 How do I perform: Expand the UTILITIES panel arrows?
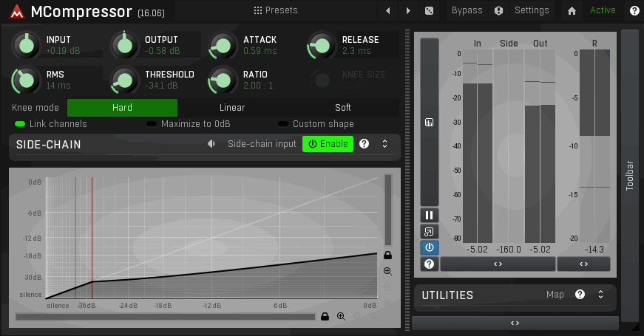(x=600, y=295)
